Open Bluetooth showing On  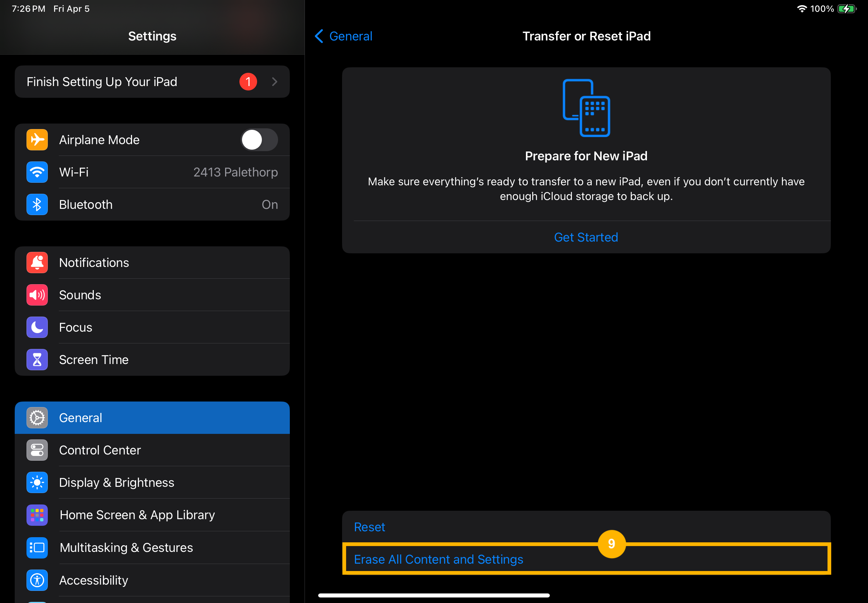point(152,204)
